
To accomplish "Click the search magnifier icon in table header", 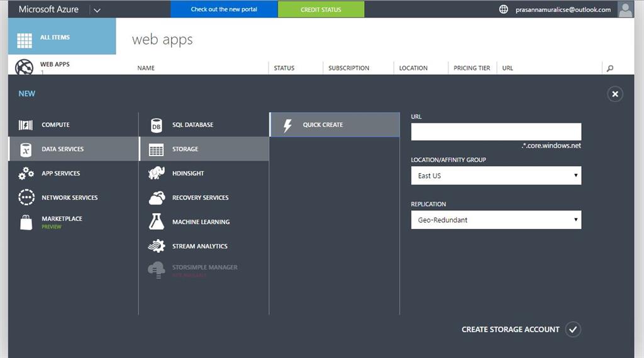I will pyautogui.click(x=610, y=68).
